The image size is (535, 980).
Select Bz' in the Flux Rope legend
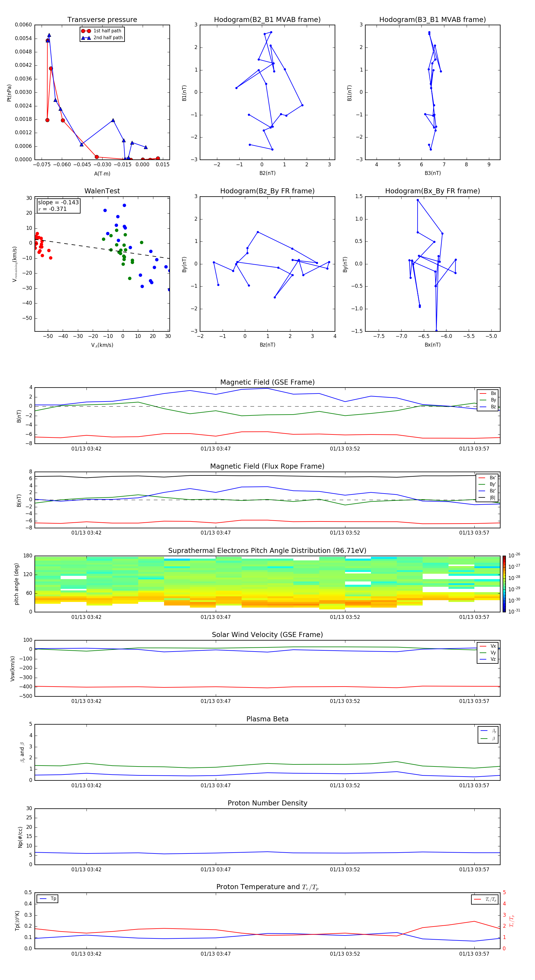487,491
